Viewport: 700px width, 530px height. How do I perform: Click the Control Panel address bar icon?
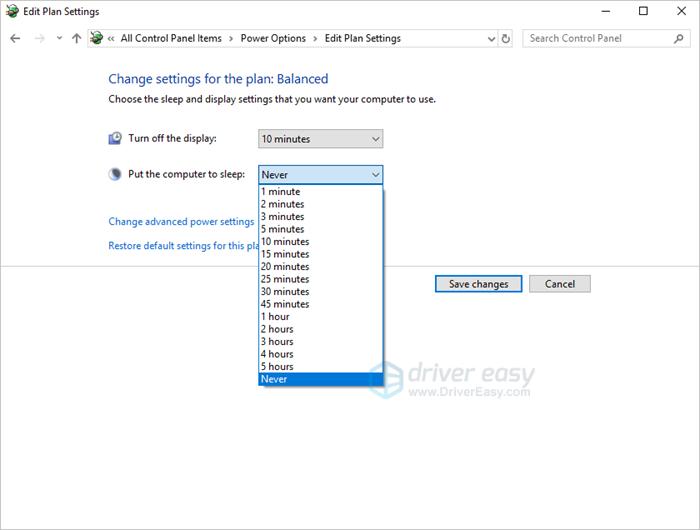(x=96, y=38)
